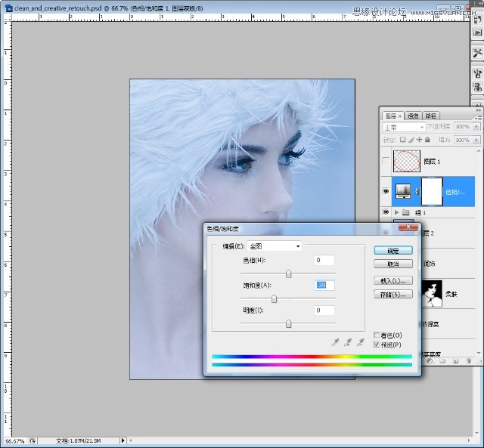Image resolution: width=484 pixels, height=448 pixels.
Task: Open status bar document info arrow menu
Action: [123, 440]
